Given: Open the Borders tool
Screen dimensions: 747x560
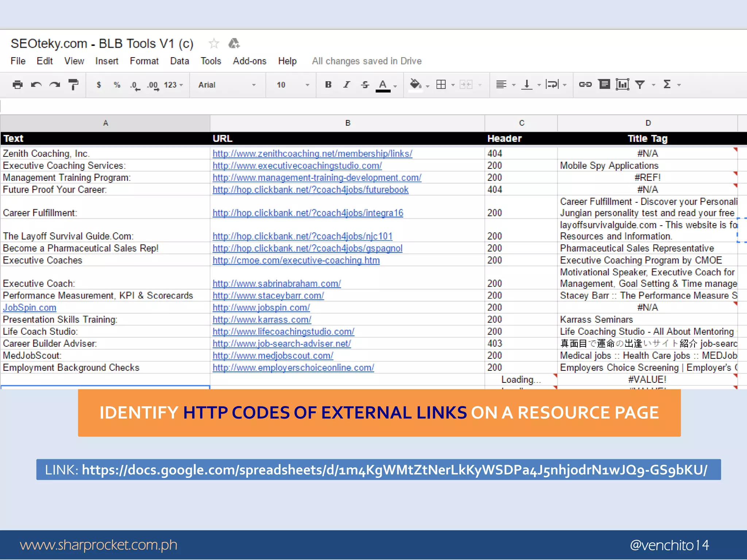Looking at the screenshot, I should pos(441,85).
